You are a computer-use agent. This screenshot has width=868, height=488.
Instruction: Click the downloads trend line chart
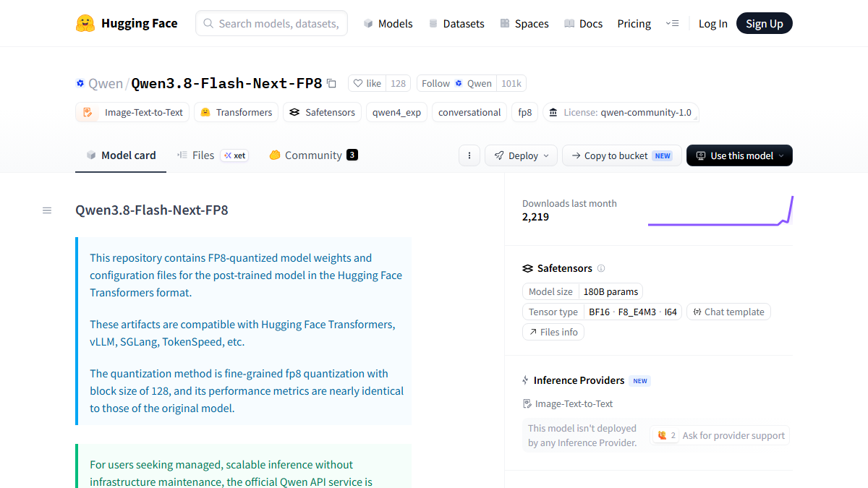[720, 211]
